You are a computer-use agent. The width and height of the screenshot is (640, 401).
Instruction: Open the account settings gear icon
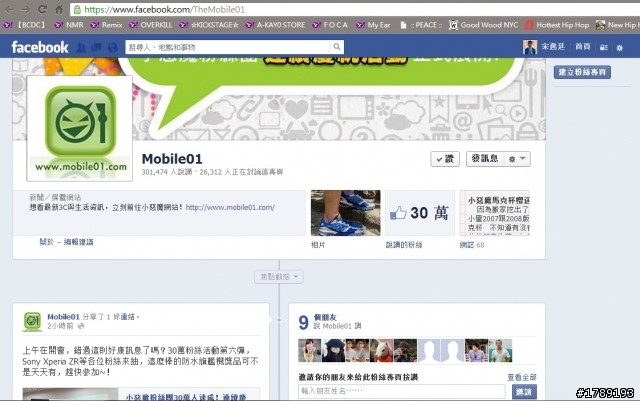click(x=620, y=47)
